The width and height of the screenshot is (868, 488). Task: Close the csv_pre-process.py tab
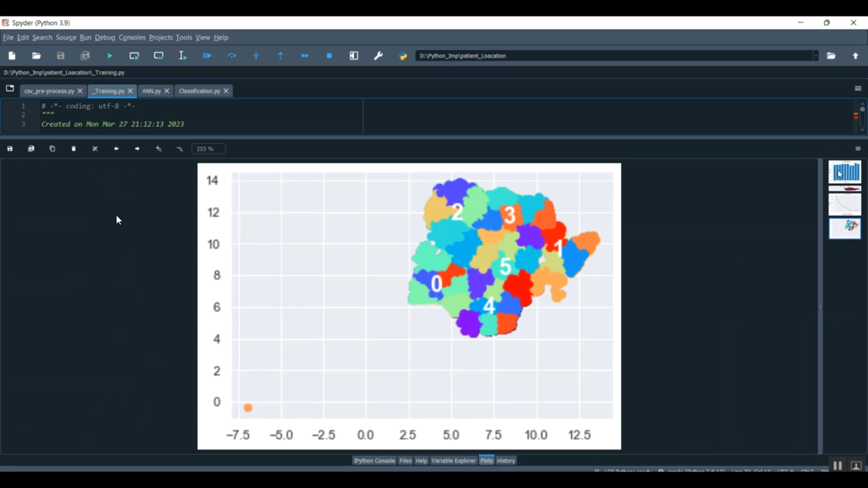click(80, 91)
